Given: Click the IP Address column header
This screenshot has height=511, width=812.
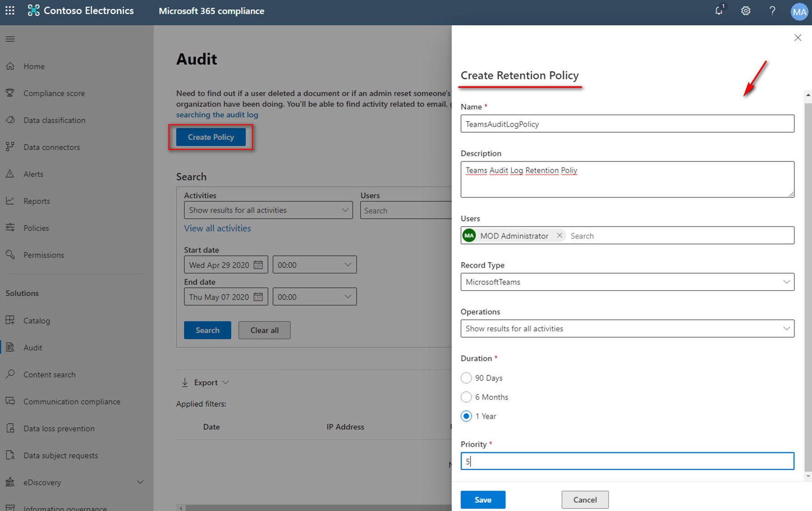Looking at the screenshot, I should 345,427.
